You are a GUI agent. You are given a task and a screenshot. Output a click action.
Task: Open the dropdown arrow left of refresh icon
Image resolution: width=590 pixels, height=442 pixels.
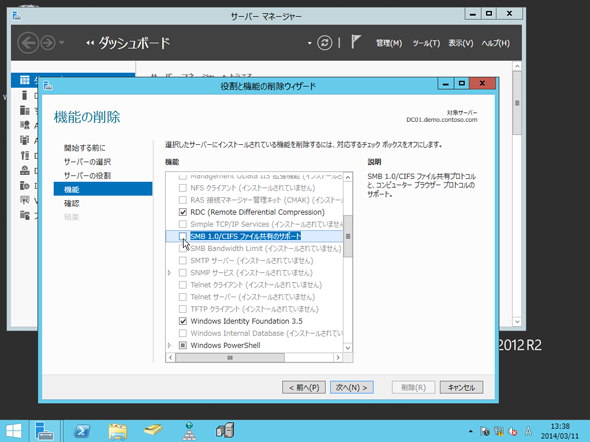click(x=309, y=43)
